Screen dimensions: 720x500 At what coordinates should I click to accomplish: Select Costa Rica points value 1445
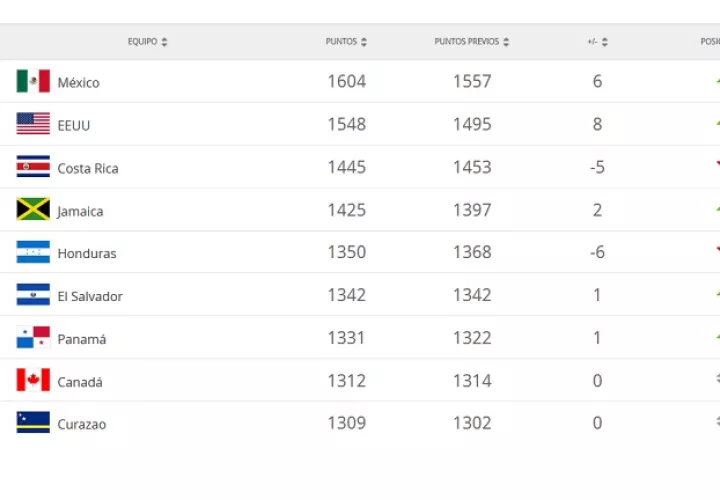point(347,167)
